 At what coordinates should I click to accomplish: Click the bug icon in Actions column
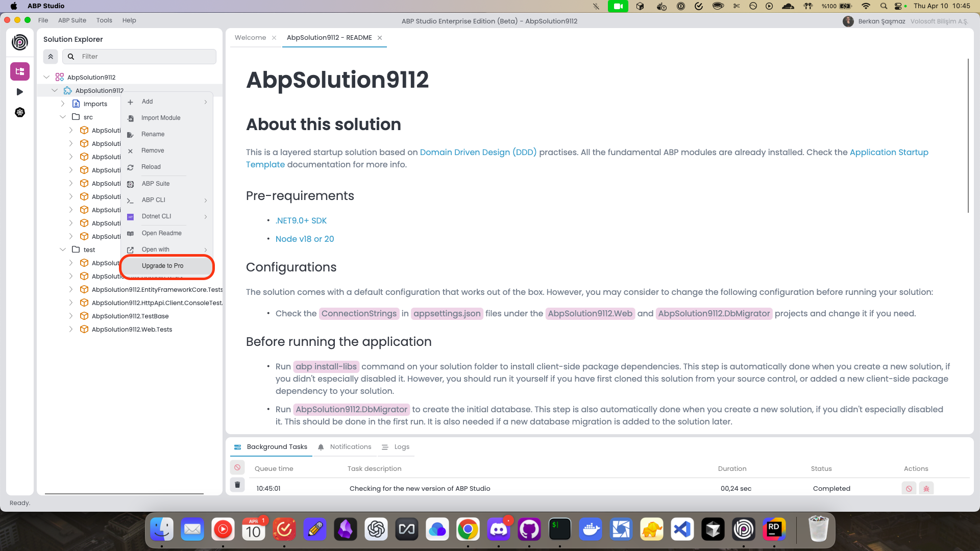(926, 489)
